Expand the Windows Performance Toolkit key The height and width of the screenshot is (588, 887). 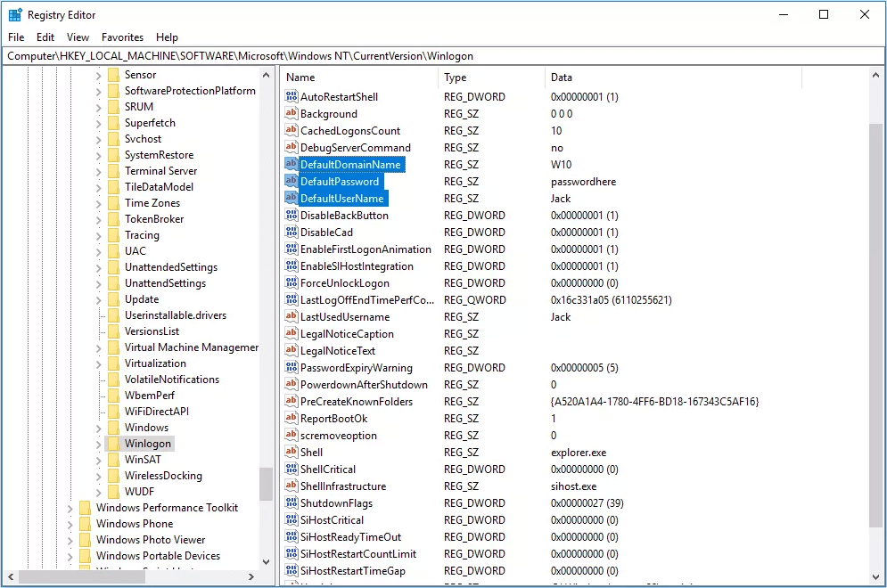(x=70, y=508)
